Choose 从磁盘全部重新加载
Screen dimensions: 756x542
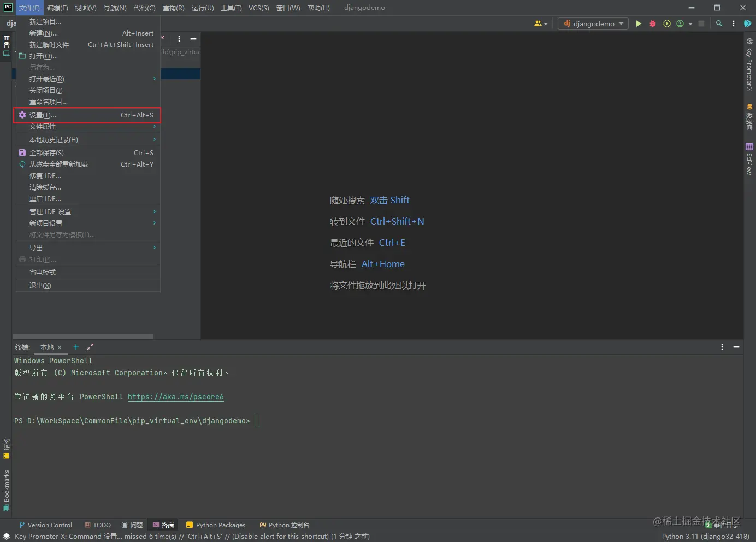point(88,164)
